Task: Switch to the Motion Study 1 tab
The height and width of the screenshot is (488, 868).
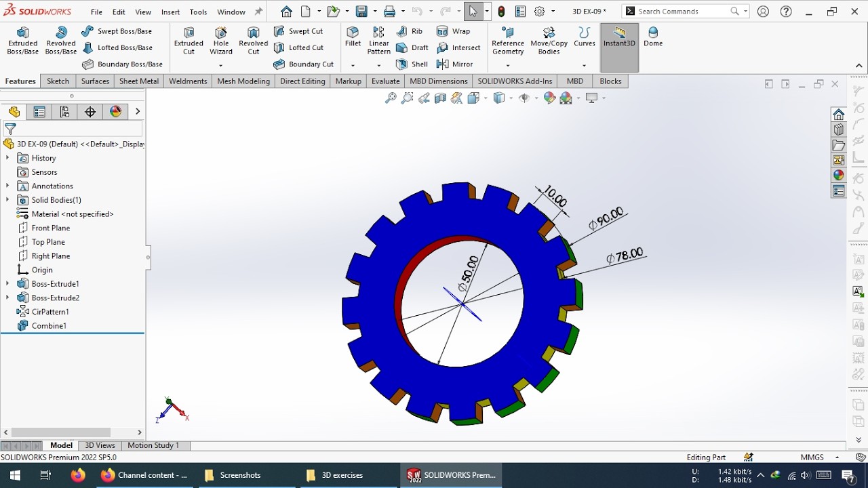Action: tap(153, 445)
